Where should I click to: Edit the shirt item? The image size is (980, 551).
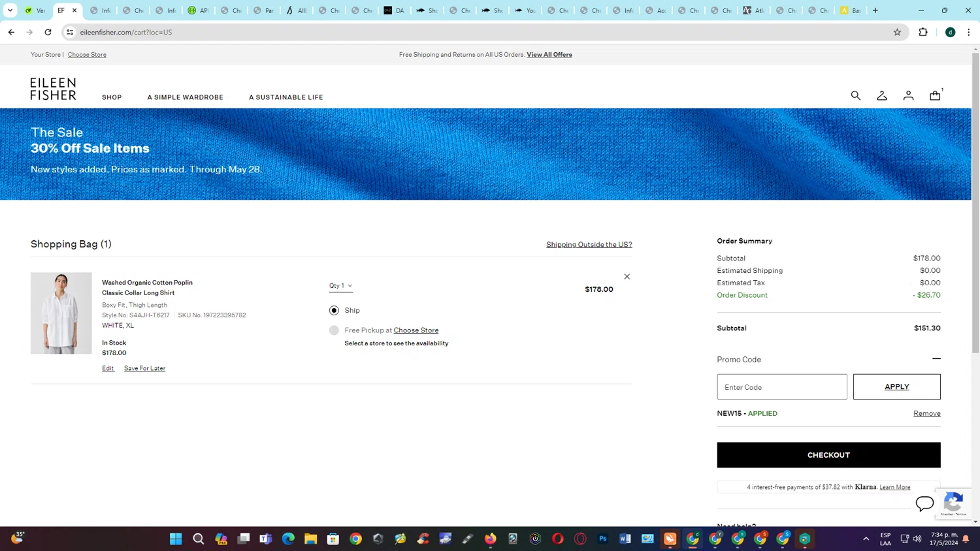tap(108, 368)
